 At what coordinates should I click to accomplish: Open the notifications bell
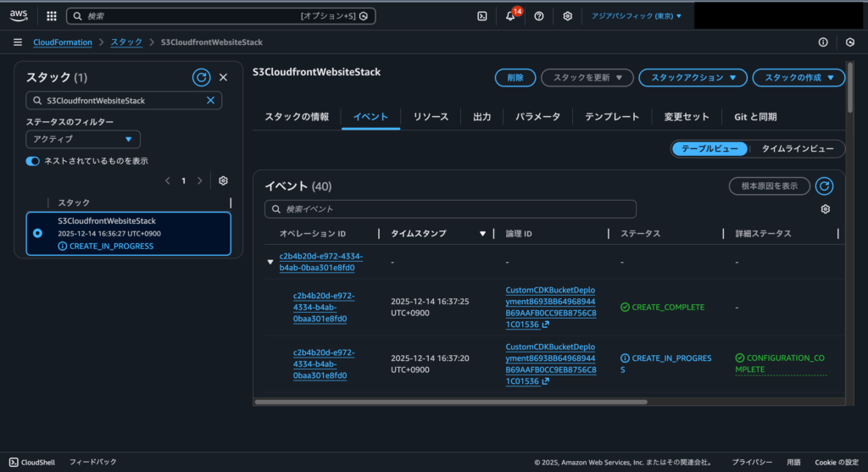coord(510,16)
